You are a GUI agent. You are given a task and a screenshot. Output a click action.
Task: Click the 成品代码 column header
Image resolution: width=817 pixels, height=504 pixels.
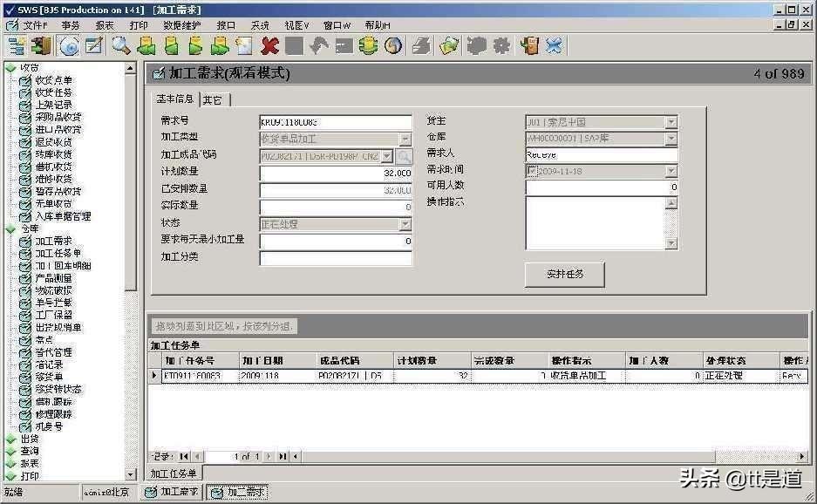[355, 361]
